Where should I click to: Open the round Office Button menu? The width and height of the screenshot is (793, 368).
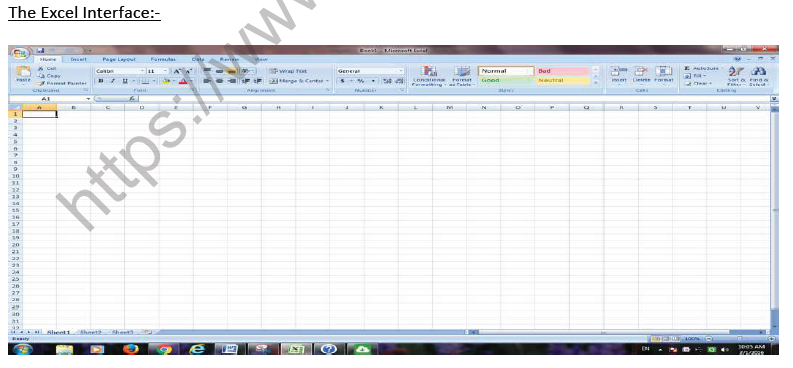[x=20, y=53]
